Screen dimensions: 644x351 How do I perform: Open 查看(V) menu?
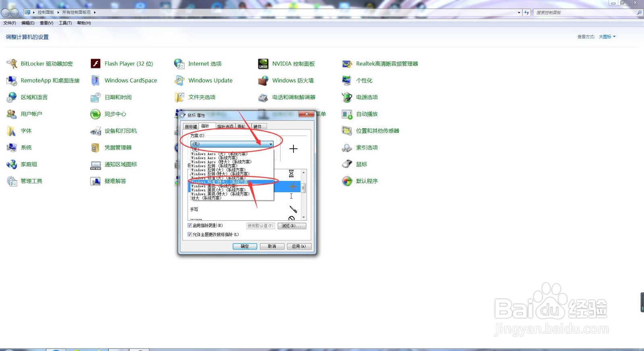(46, 23)
